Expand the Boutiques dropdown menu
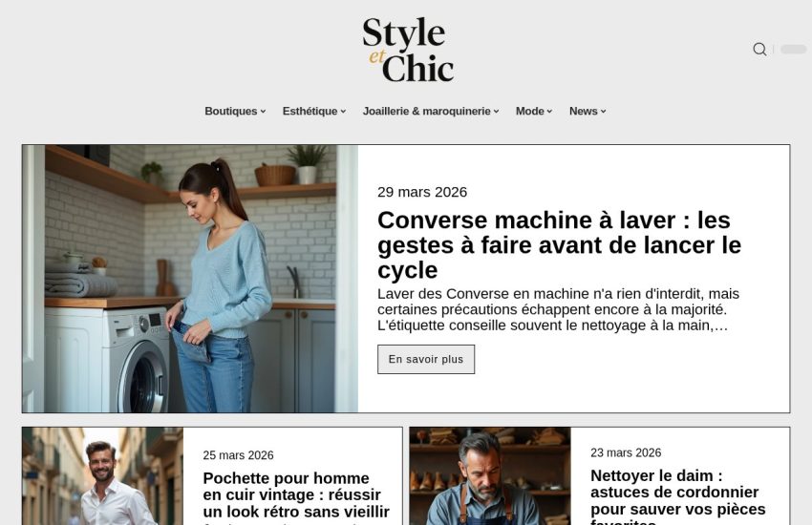This screenshot has width=812, height=525. click(x=235, y=112)
